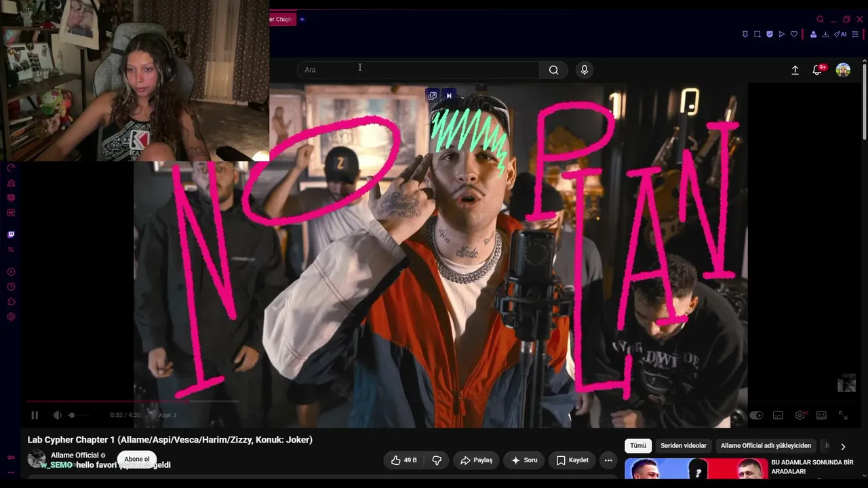This screenshot has height=488, width=868.
Task: Toggle autoplay switch in player
Action: (756, 415)
